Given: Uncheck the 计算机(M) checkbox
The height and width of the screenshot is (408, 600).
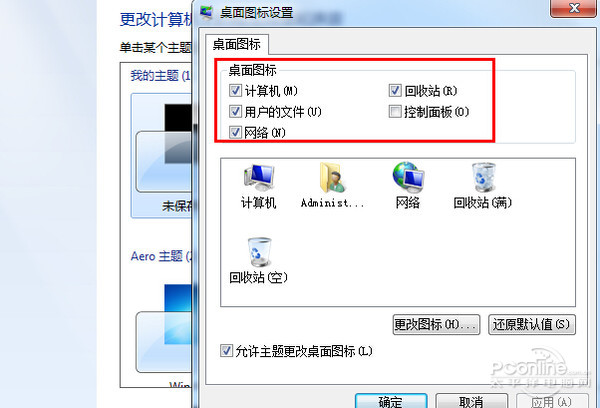Looking at the screenshot, I should pyautogui.click(x=235, y=91).
